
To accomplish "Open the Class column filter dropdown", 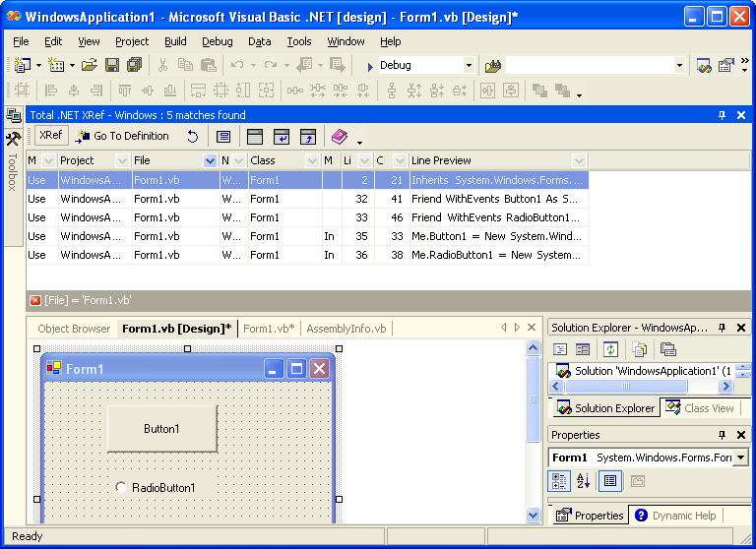I will click(x=312, y=160).
